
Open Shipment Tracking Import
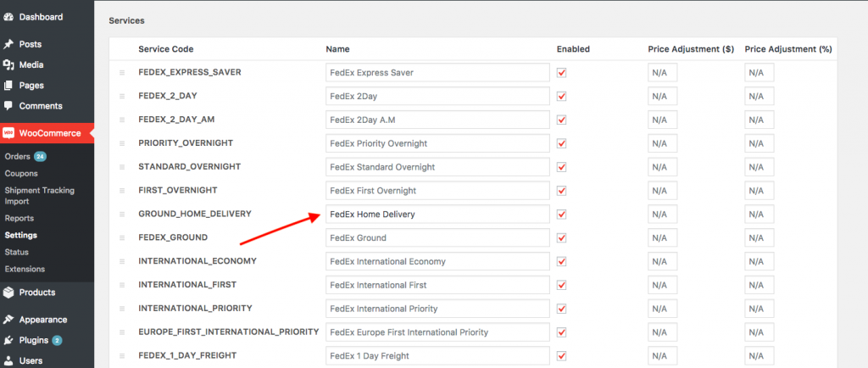39,196
